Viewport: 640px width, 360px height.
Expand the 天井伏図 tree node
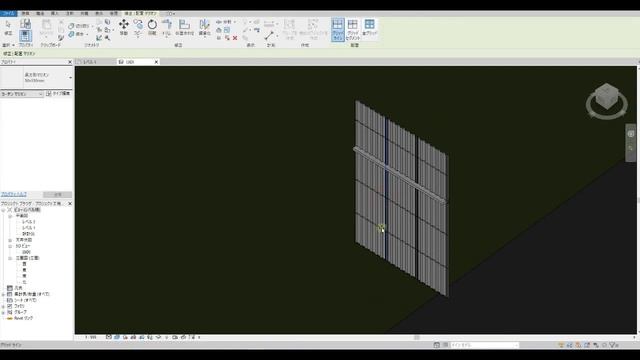coord(10,240)
